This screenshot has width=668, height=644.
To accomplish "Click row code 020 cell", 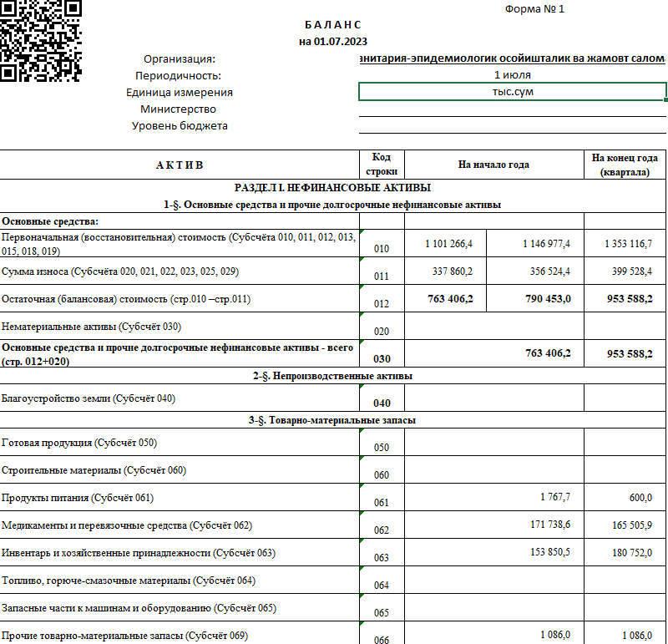I will (x=382, y=326).
